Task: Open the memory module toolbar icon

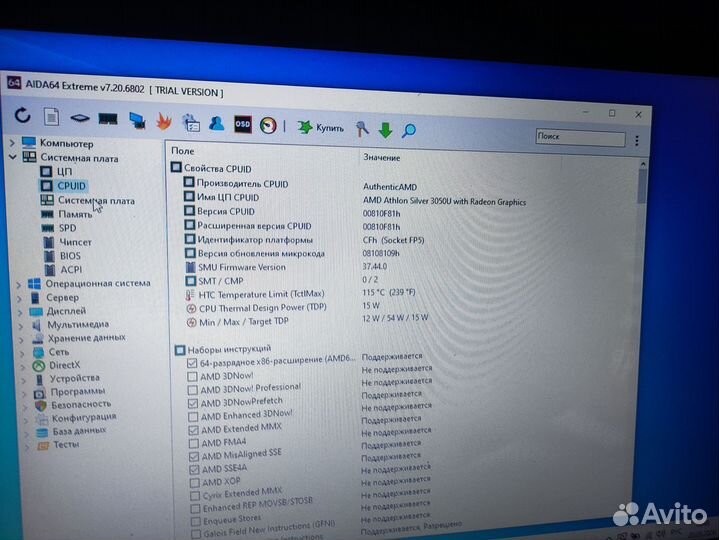Action: [108, 120]
